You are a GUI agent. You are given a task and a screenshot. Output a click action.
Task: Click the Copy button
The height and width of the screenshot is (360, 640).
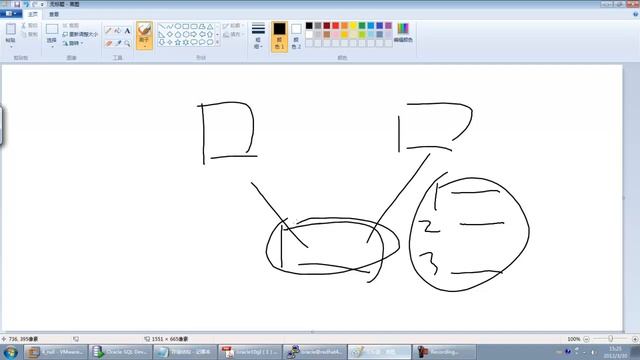tap(30, 34)
